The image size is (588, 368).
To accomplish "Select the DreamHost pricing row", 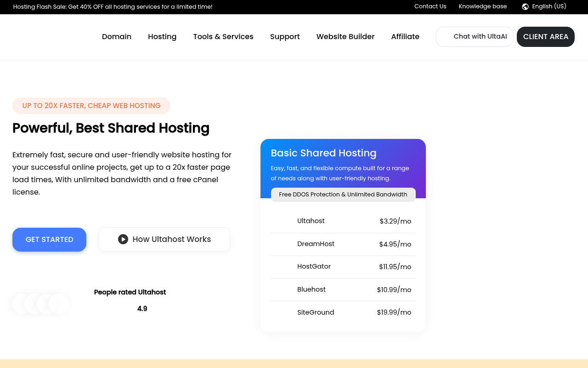I will click(343, 244).
